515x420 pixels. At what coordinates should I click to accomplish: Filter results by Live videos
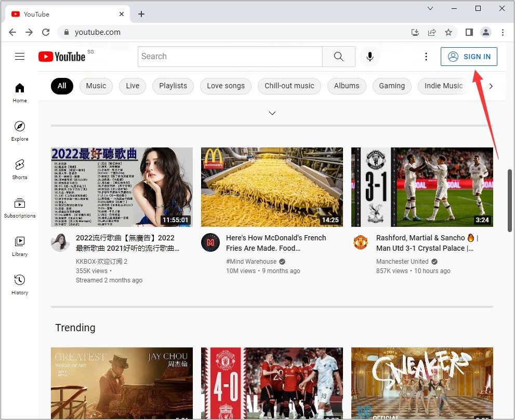pyautogui.click(x=132, y=86)
